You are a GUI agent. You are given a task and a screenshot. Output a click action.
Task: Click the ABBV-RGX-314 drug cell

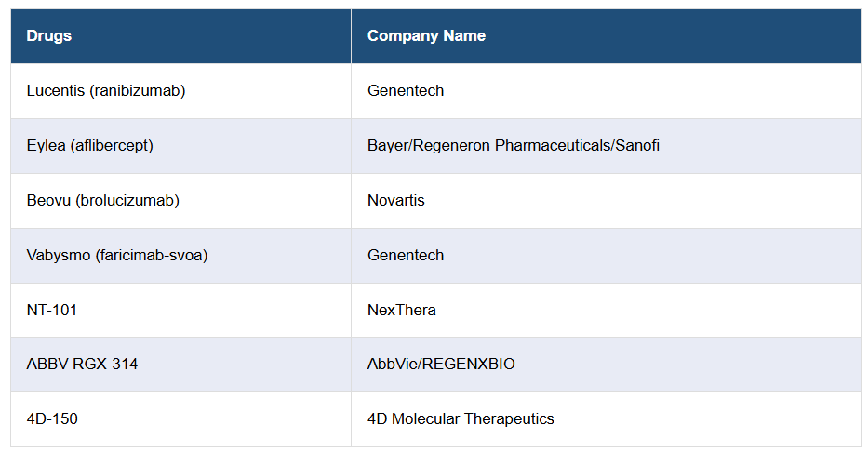click(x=82, y=365)
